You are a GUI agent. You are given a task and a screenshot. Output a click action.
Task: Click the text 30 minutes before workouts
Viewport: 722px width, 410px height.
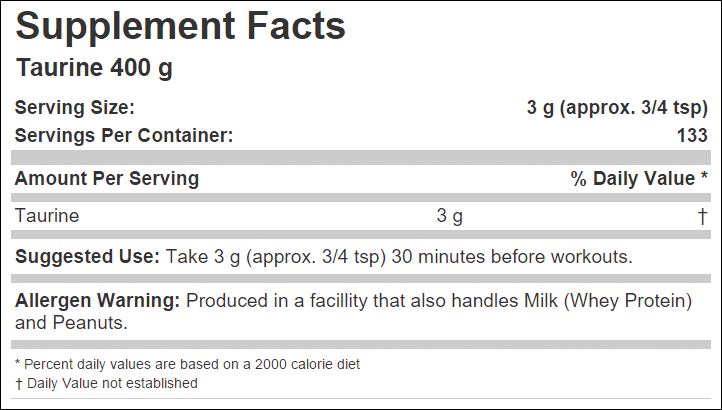[512, 257]
